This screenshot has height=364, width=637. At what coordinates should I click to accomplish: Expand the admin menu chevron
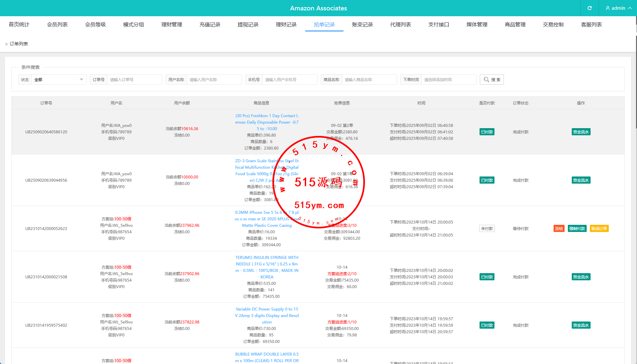630,8
